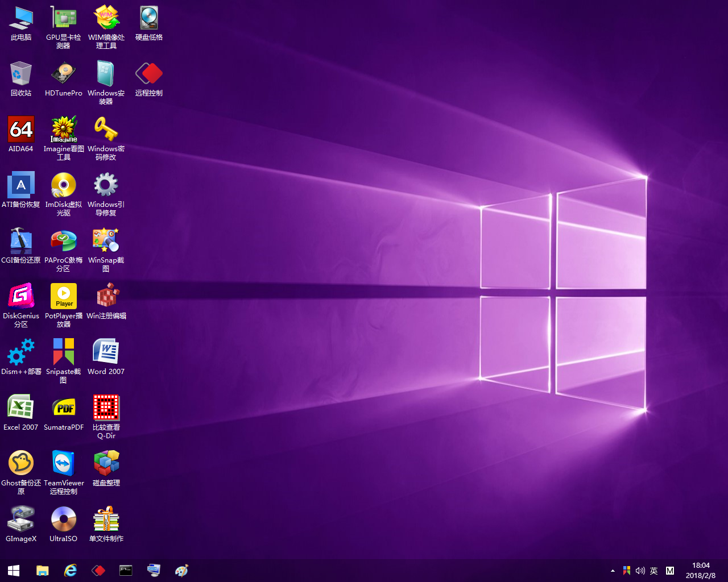The image size is (728, 582).
Task: Click the volume speaker tray icon
Action: coord(640,571)
